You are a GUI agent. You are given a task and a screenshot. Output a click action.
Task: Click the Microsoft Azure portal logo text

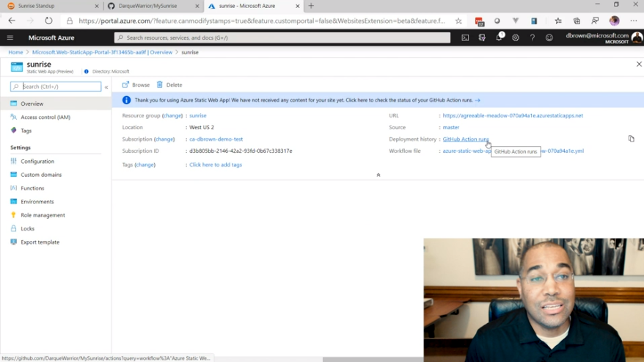pyautogui.click(x=51, y=37)
